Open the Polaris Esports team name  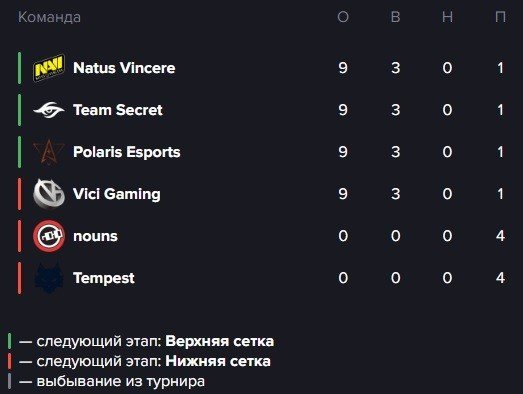coord(127,152)
